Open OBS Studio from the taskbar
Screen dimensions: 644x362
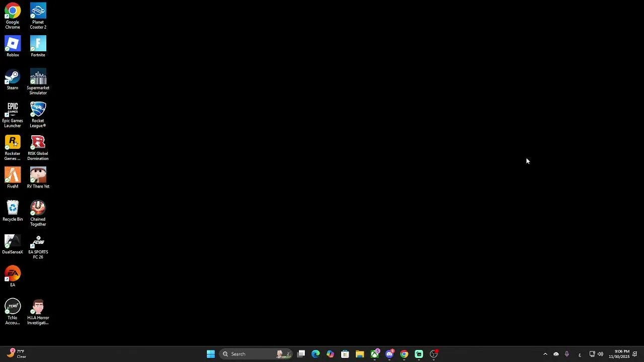tap(434, 354)
